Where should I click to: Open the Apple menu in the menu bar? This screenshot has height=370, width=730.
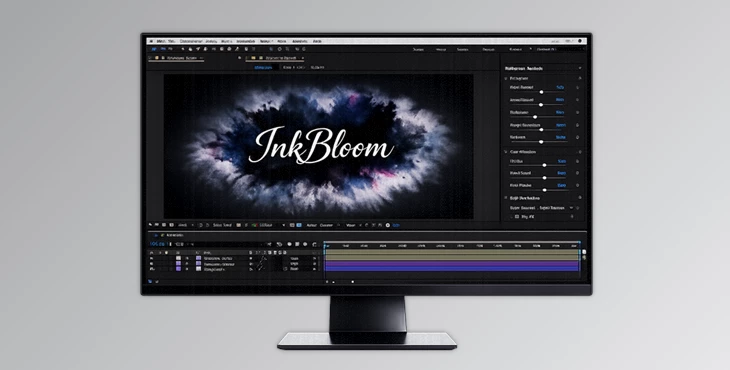[x=151, y=41]
